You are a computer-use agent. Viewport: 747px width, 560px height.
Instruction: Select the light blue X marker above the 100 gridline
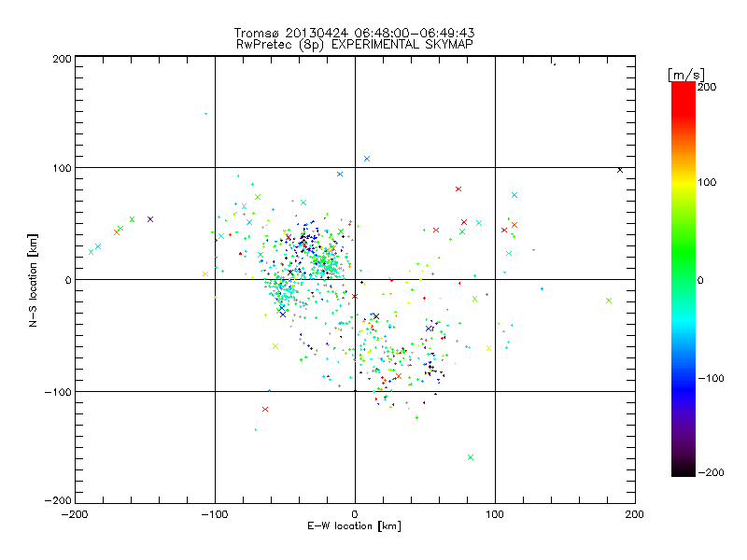(367, 159)
